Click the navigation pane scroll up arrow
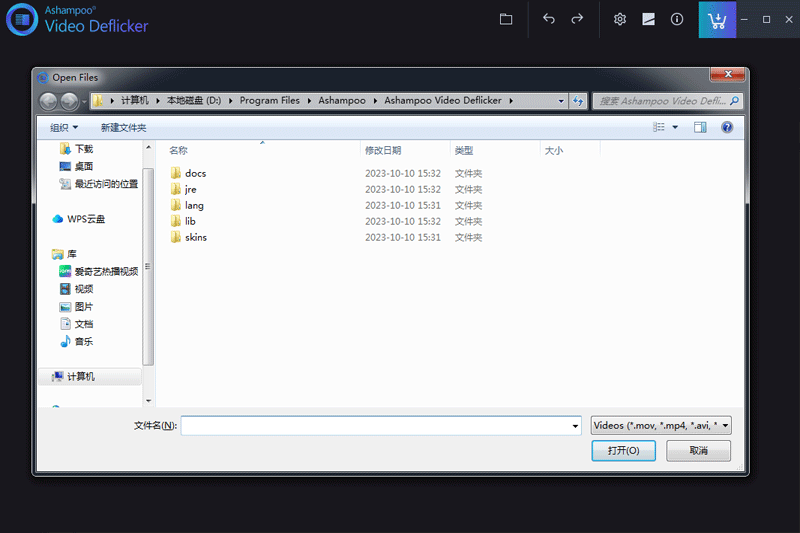Viewport: 800px width, 533px height. [x=148, y=147]
